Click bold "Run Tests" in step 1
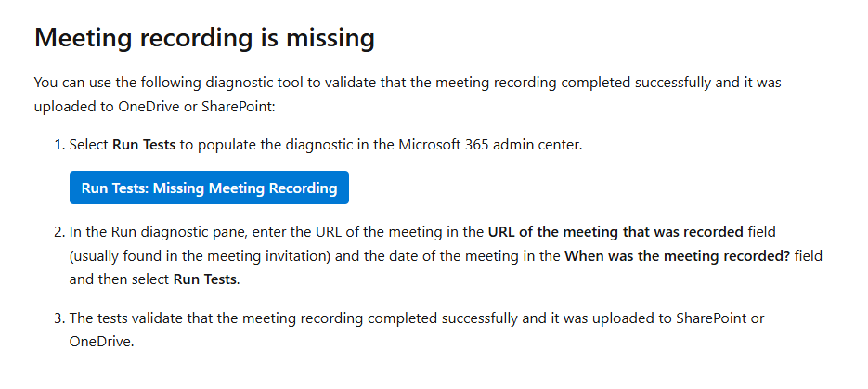Viewport: 868px width, 389px height. point(144,146)
